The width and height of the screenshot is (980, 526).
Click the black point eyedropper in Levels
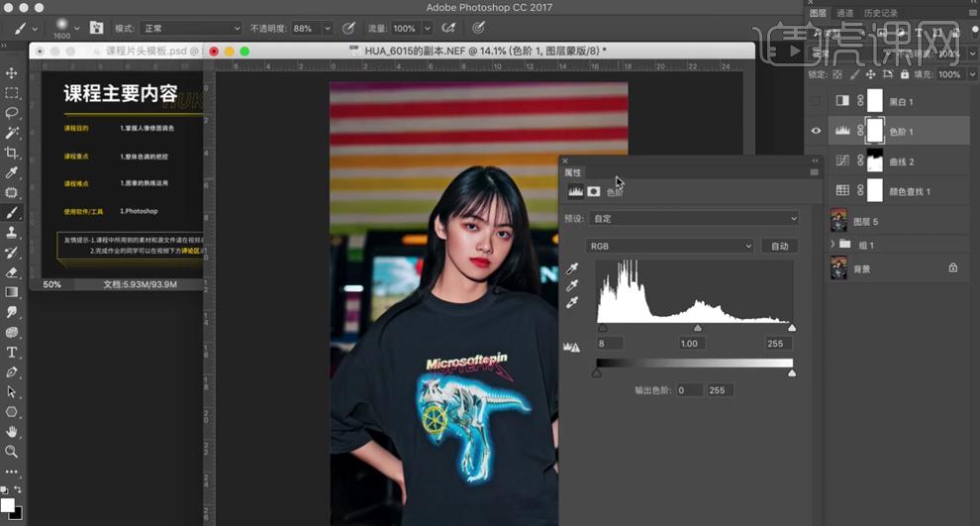[x=572, y=268]
